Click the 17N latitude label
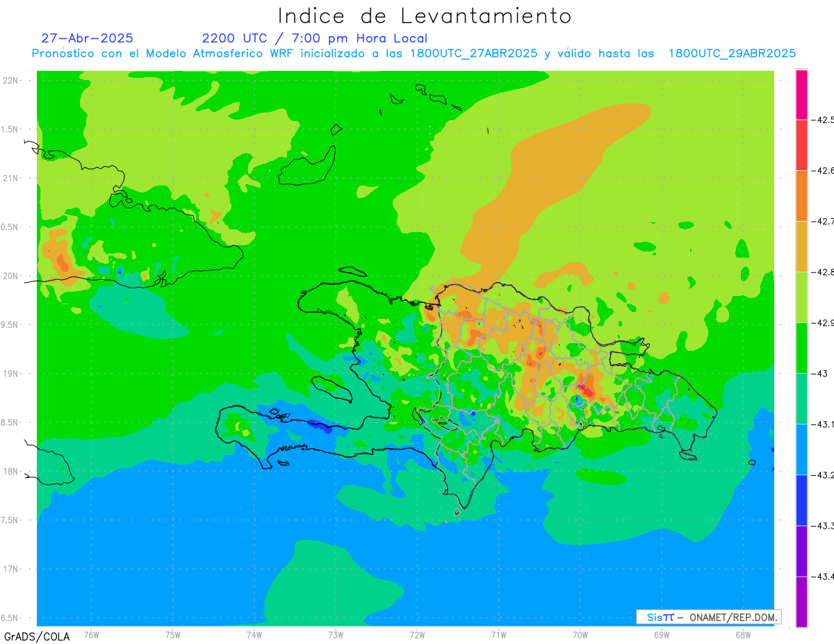This screenshot has width=834, height=644. tap(12, 569)
